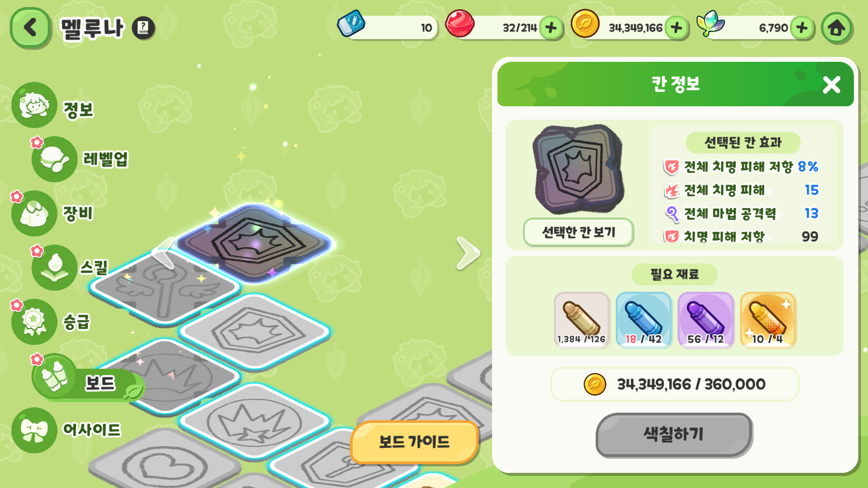Image resolution: width=868 pixels, height=488 pixels.
Task: Open the 보드 가이드 board guide
Action: (x=414, y=442)
